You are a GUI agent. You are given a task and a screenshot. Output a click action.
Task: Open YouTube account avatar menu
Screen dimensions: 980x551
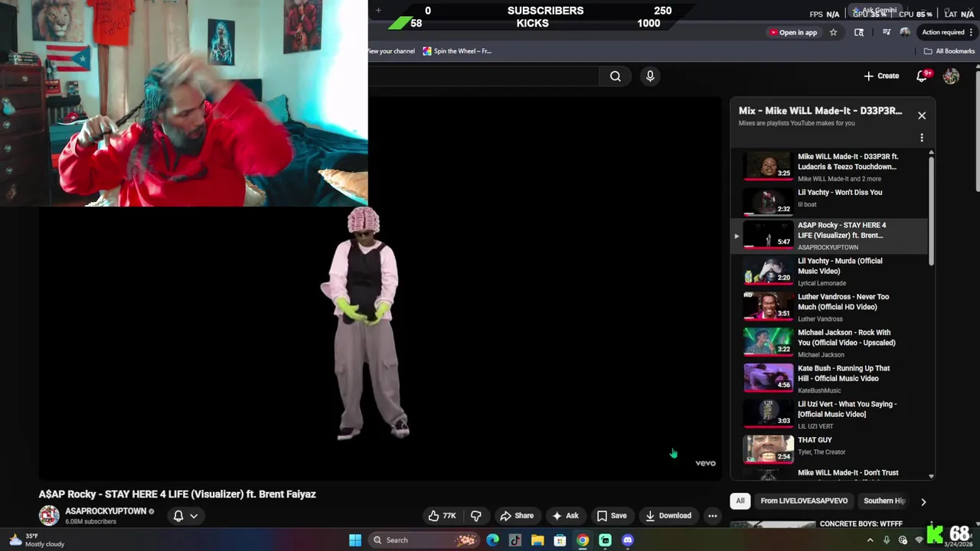951,76
